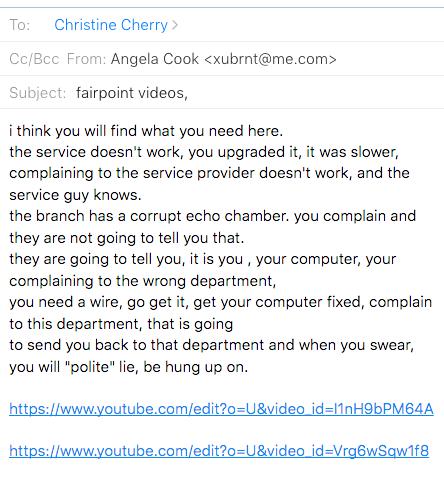Place cursor after 'be hung up on.'
Screen dimensions: 444x482
click(x=249, y=367)
